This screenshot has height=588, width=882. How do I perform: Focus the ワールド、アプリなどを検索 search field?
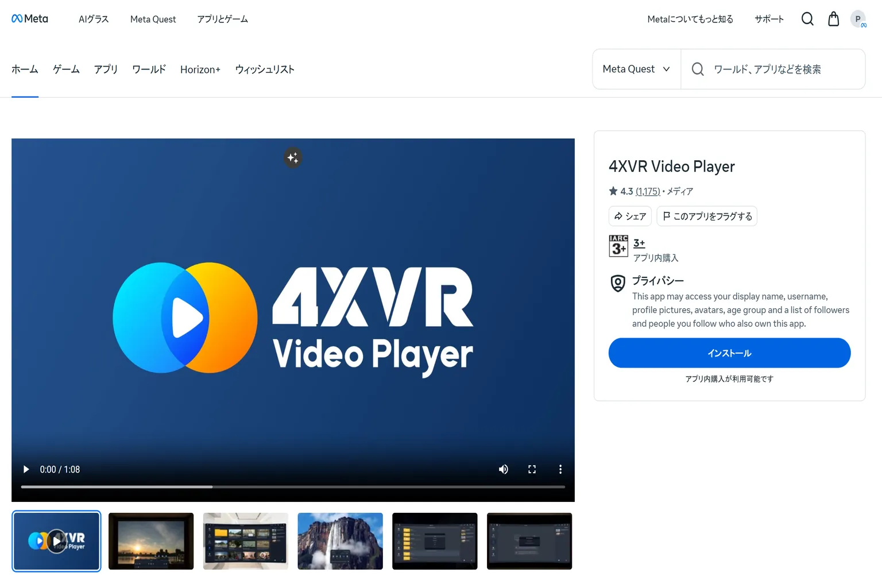(x=773, y=69)
